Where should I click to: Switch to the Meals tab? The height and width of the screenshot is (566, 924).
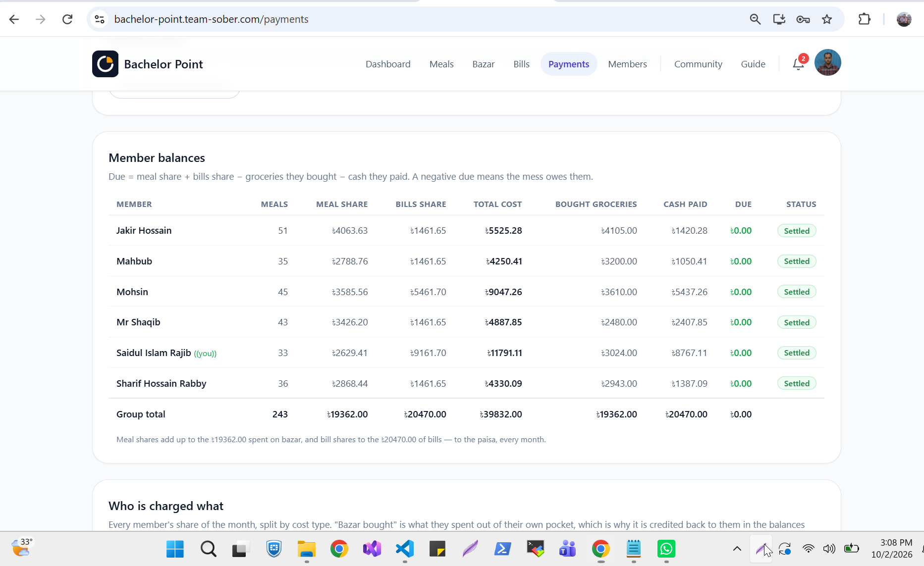[x=441, y=64]
